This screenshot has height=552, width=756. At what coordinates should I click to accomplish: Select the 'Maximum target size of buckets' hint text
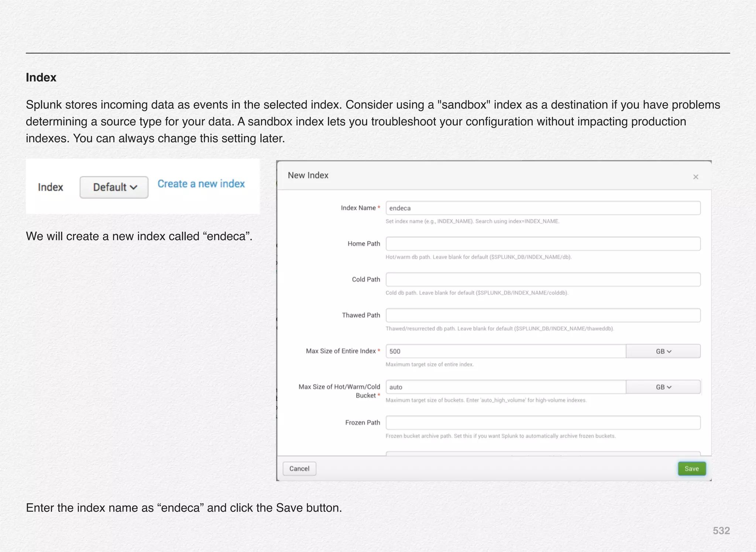(486, 400)
